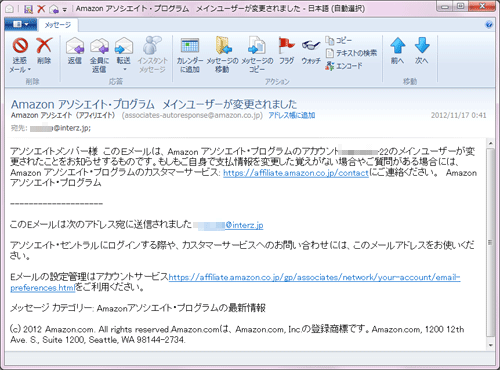Click the save icon in quick access toolbar

coord(28,9)
